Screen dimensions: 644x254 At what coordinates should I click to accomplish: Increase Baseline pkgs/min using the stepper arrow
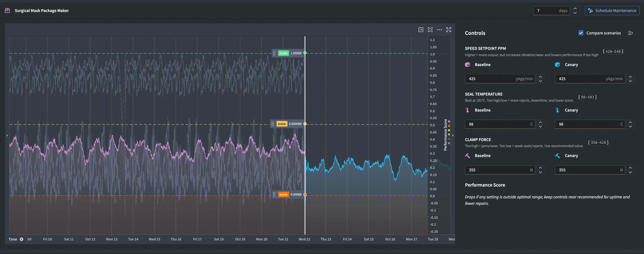[541, 77]
